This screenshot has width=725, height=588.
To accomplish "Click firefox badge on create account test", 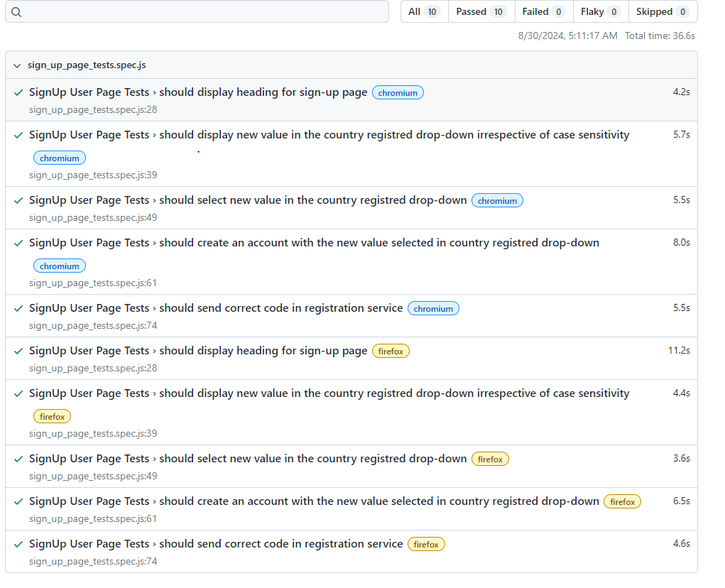I will click(622, 502).
